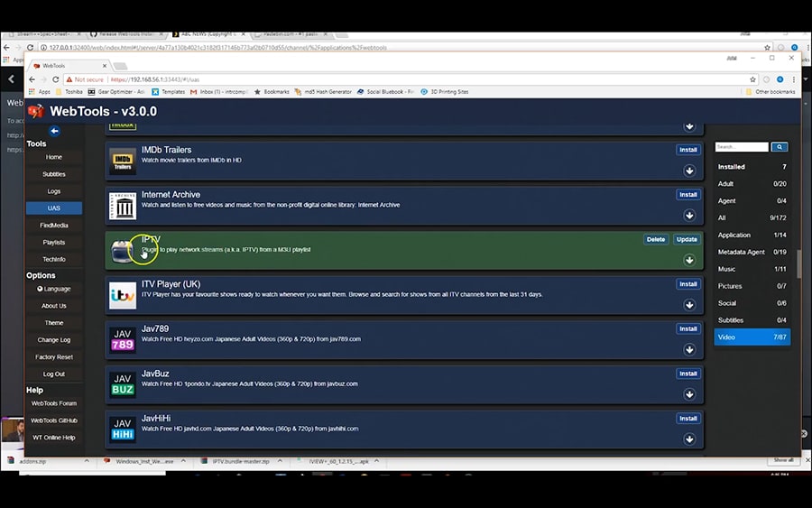Open the Theme option
This screenshot has height=508, width=812.
[x=54, y=323]
